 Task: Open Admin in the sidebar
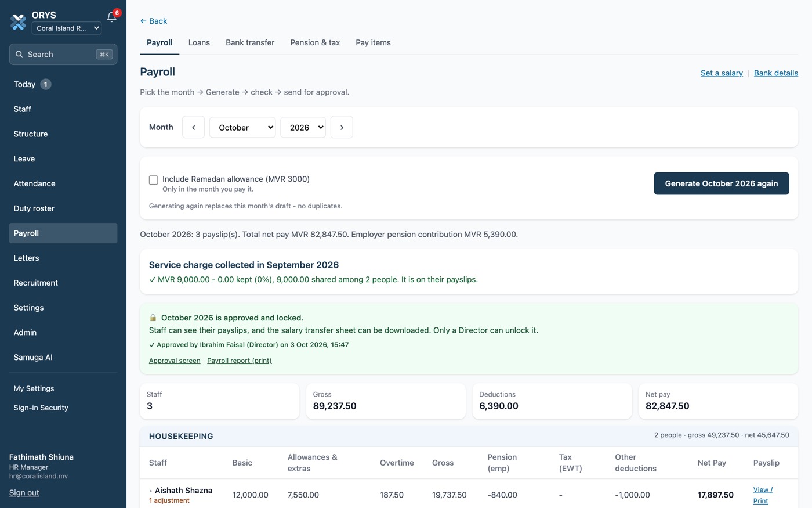coord(63,333)
